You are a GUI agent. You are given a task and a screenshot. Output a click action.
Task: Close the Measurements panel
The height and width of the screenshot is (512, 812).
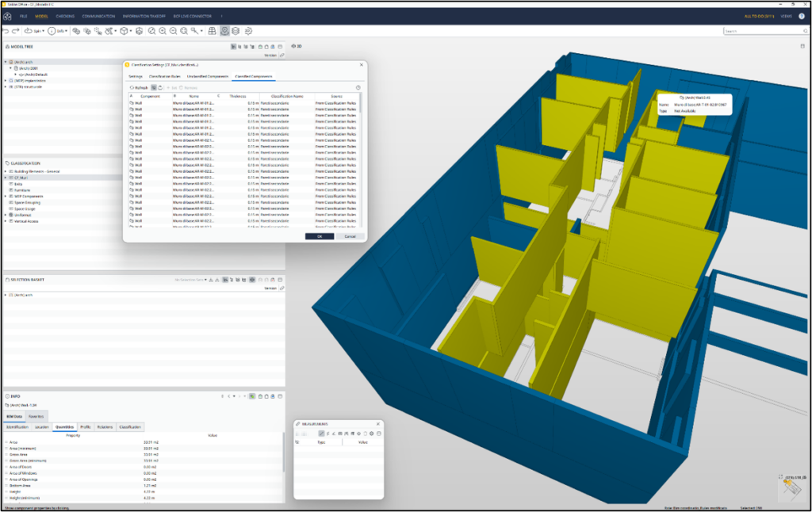[x=378, y=424]
